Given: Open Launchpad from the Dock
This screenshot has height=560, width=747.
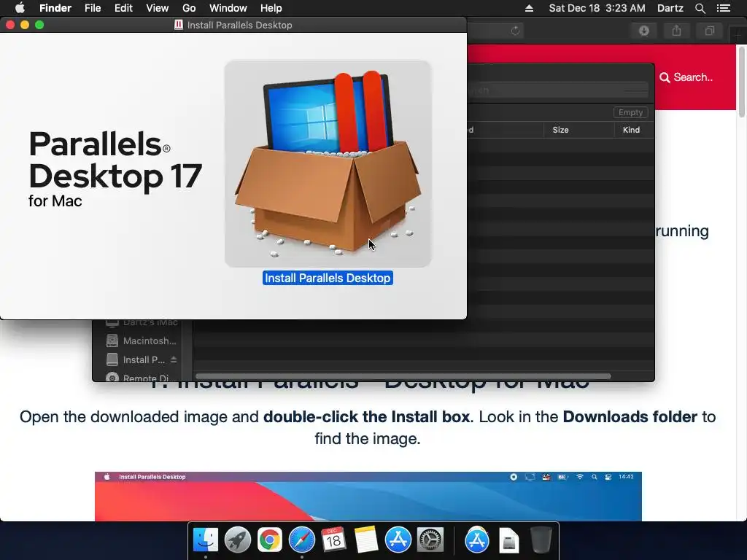Looking at the screenshot, I should coord(237,540).
